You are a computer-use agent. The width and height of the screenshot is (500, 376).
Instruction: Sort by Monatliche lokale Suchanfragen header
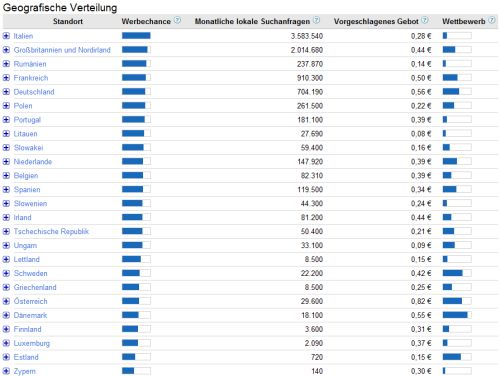click(x=252, y=21)
